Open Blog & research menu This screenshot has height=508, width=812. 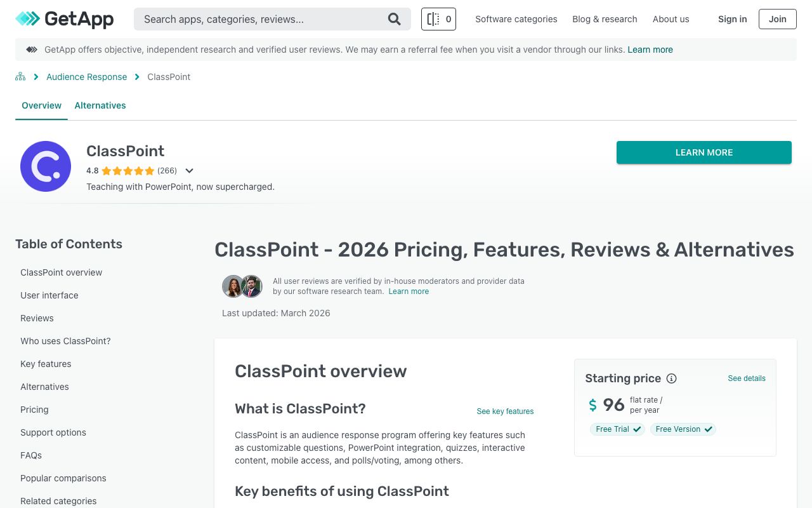605,19
